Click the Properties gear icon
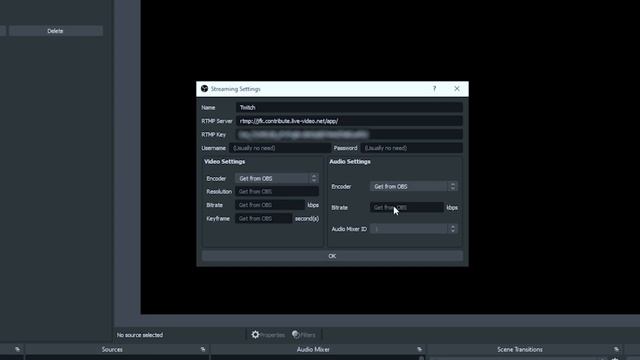The height and width of the screenshot is (360, 640). coord(256,335)
